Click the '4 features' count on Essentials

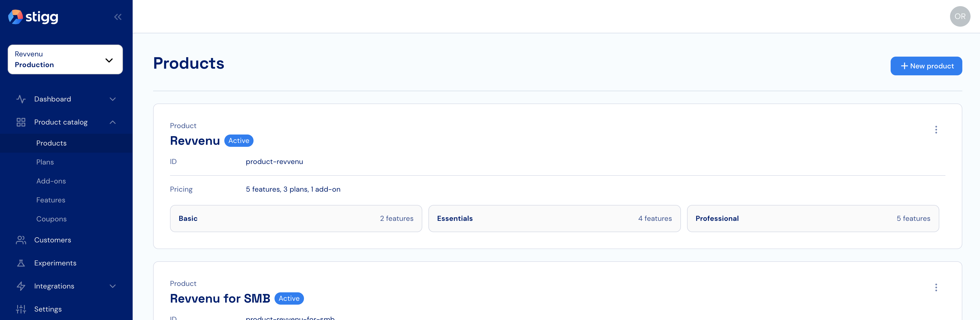click(655, 219)
